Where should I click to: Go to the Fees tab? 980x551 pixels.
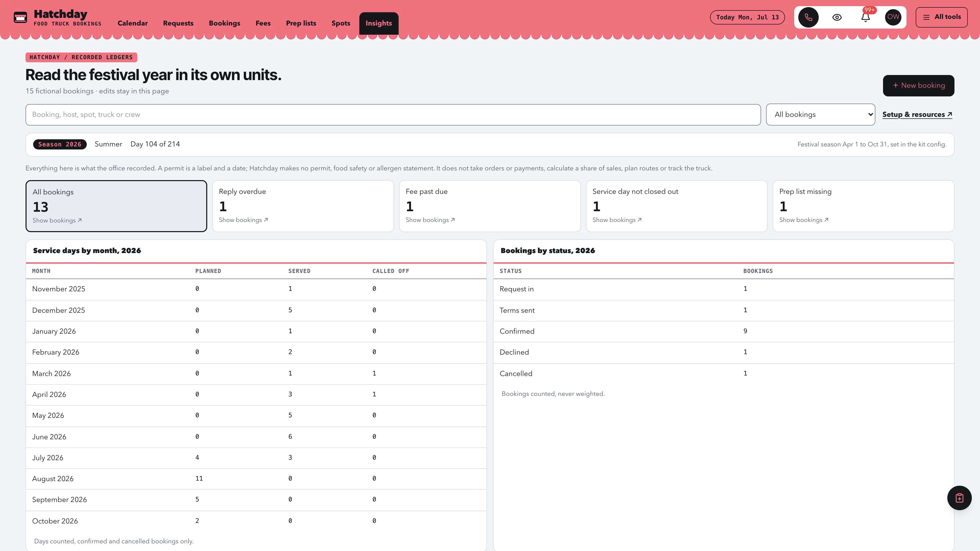pos(263,23)
